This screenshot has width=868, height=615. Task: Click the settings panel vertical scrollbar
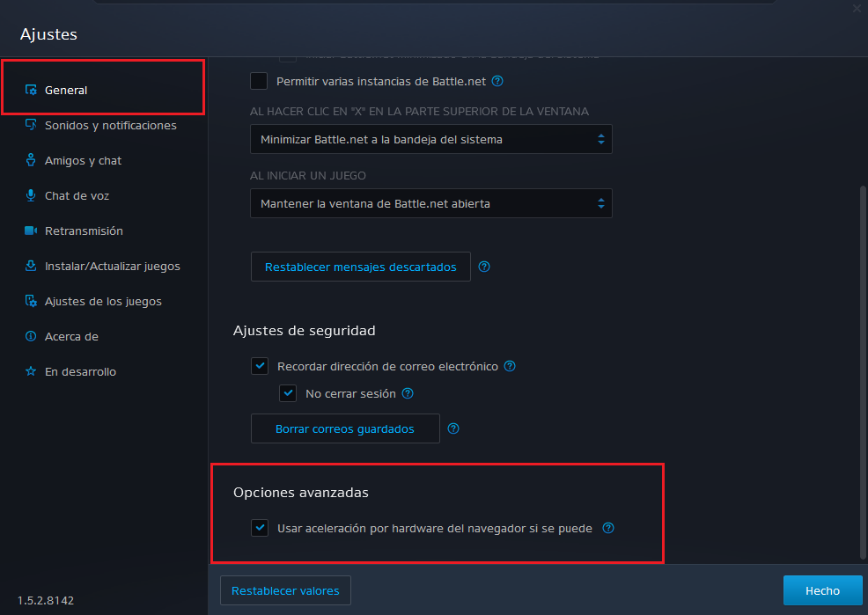click(x=863, y=373)
